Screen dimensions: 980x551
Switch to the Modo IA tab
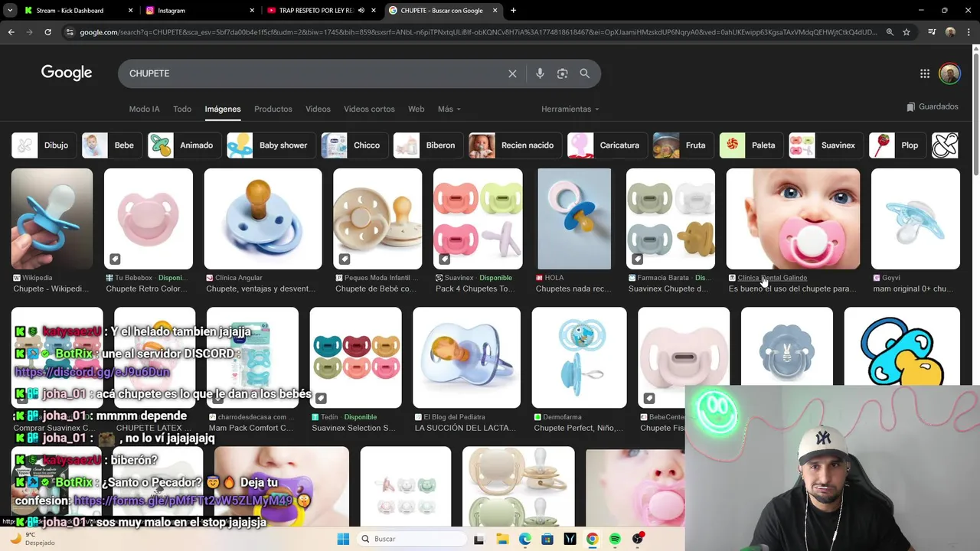[144, 109]
